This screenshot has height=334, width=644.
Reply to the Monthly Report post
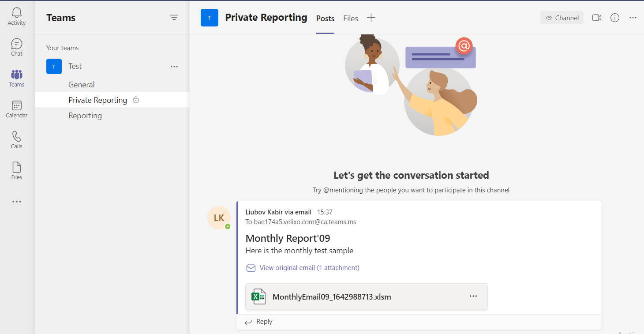pyautogui.click(x=259, y=322)
